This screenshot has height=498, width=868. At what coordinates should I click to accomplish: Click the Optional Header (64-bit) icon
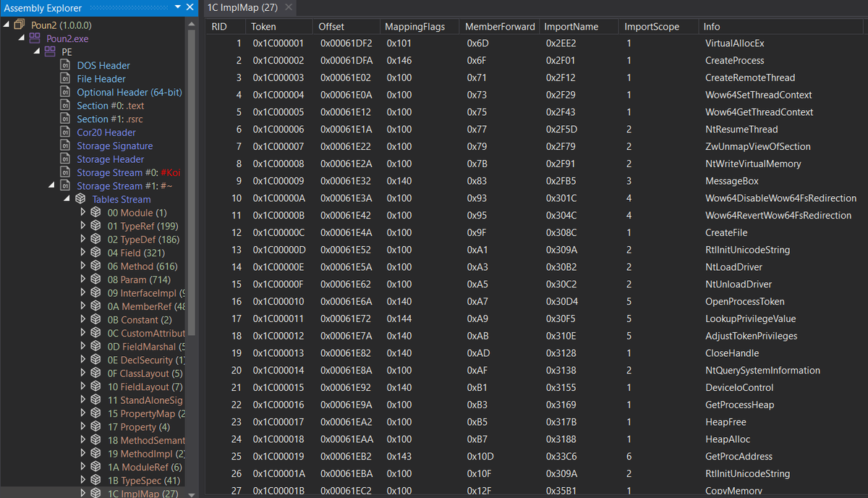[x=65, y=92]
